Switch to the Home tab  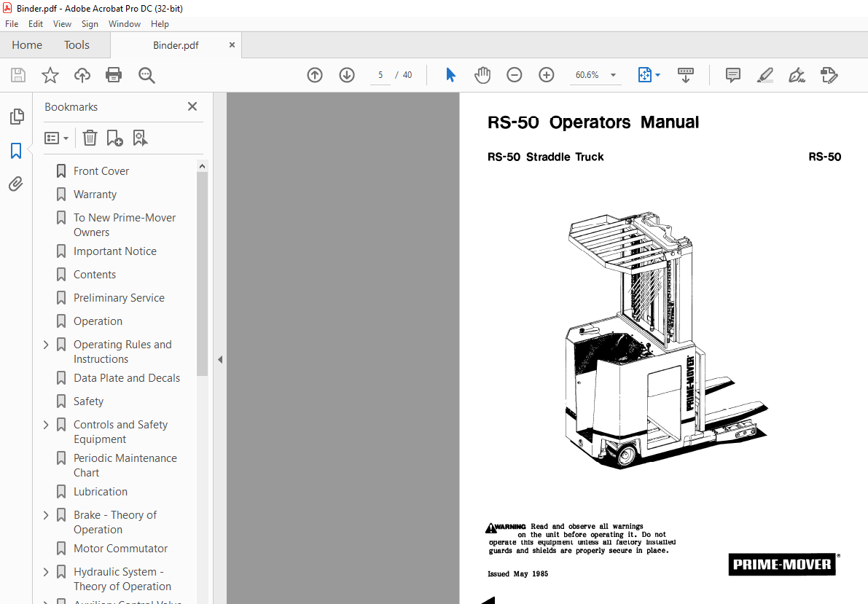click(x=26, y=45)
